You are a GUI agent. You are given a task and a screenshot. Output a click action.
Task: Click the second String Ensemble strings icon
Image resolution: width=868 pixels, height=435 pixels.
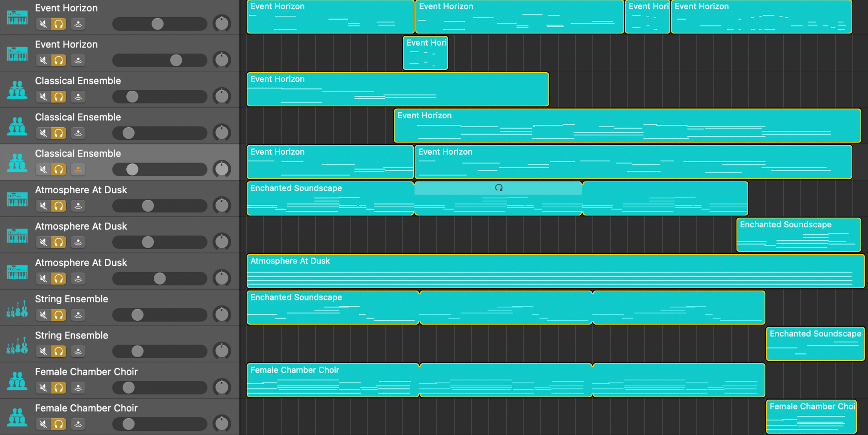click(17, 345)
